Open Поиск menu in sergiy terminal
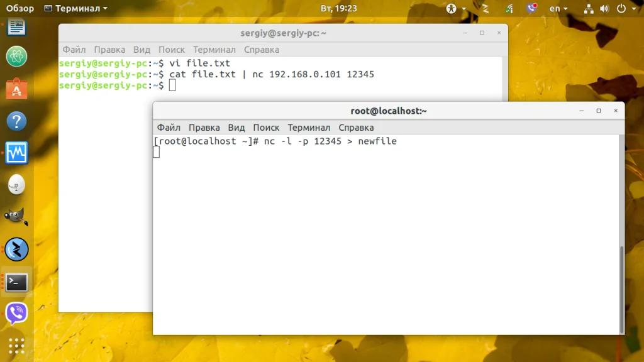The height and width of the screenshot is (362, 644). [172, 50]
